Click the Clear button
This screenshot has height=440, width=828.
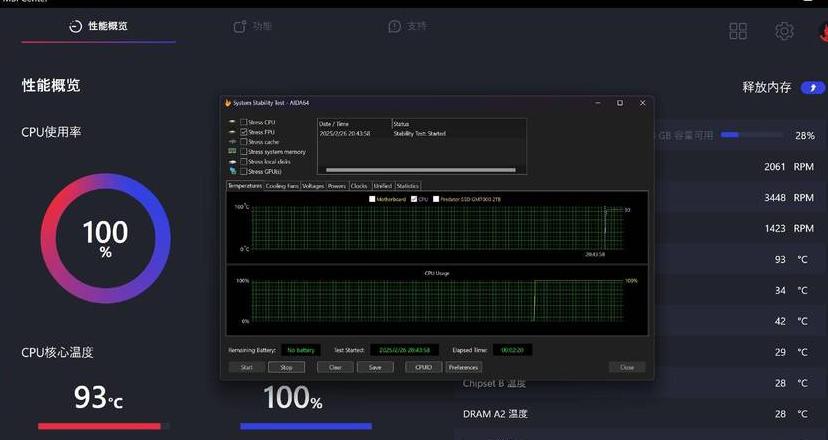(x=335, y=367)
